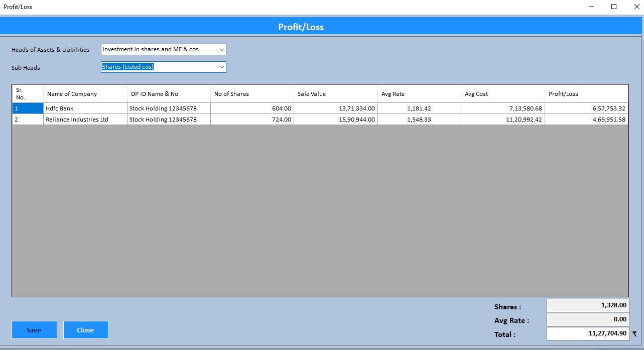Close window using title bar X
Viewport: 644px width, 350px height.
click(x=636, y=7)
